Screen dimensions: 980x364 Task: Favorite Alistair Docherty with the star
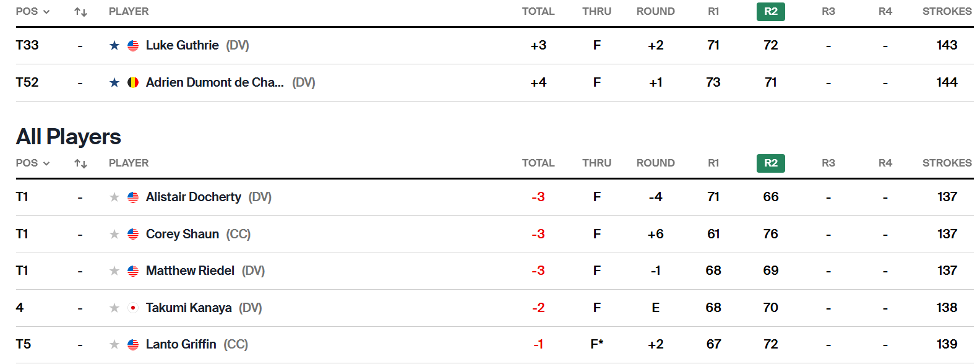[x=114, y=197]
